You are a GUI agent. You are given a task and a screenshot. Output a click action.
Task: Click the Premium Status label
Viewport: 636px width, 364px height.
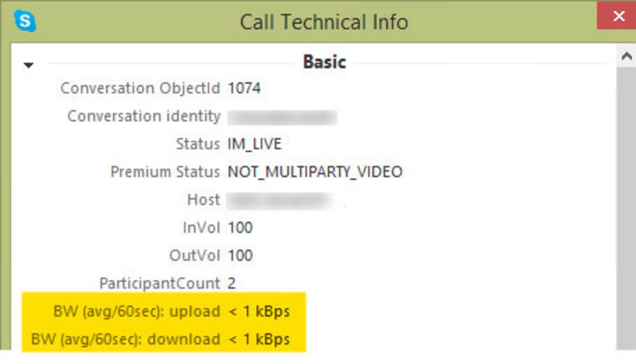click(165, 171)
